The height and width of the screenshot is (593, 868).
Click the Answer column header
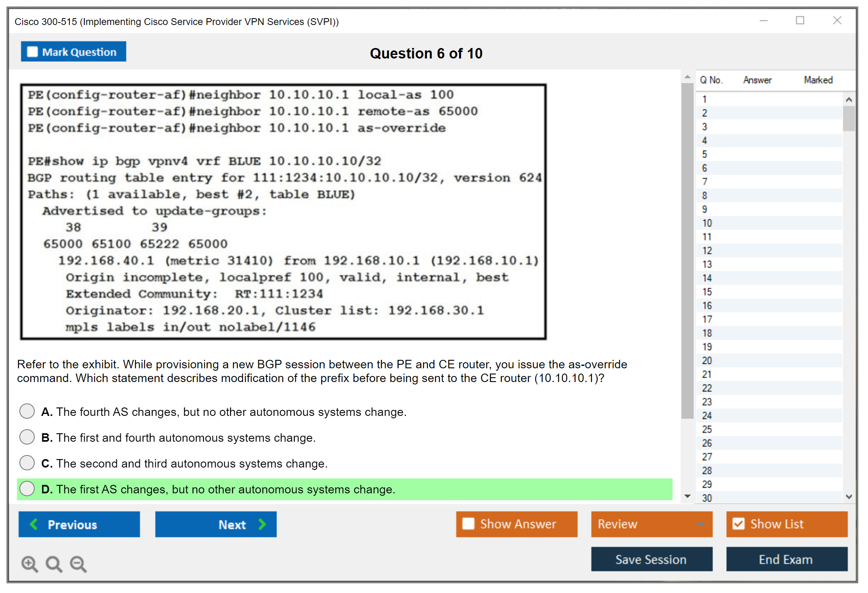(757, 80)
